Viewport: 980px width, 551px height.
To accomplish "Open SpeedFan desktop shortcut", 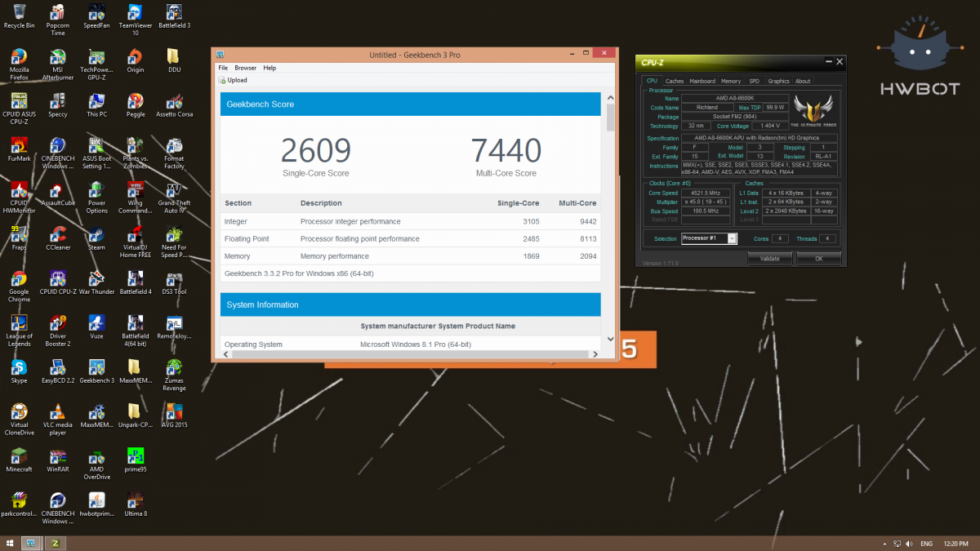I will point(96,16).
